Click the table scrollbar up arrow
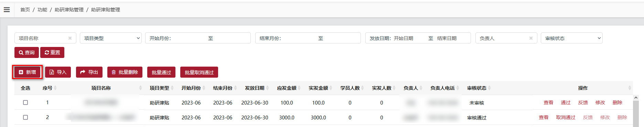 [636, 98]
